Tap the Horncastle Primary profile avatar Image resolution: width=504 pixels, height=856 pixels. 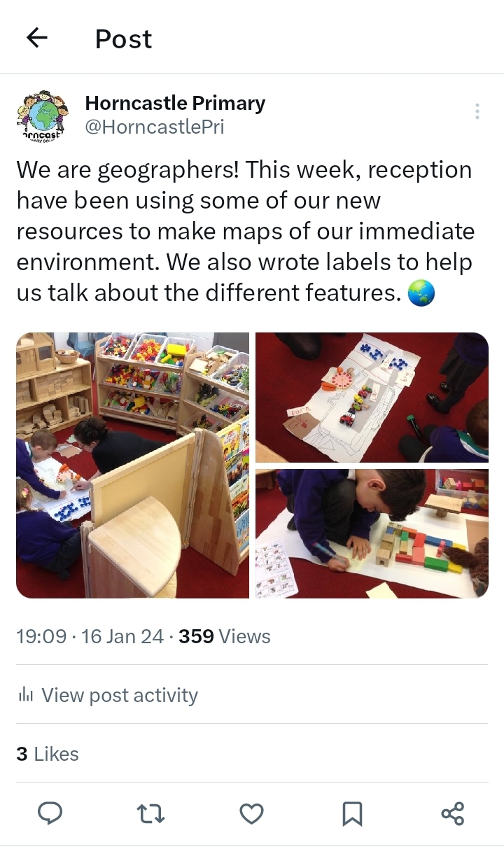click(x=42, y=115)
